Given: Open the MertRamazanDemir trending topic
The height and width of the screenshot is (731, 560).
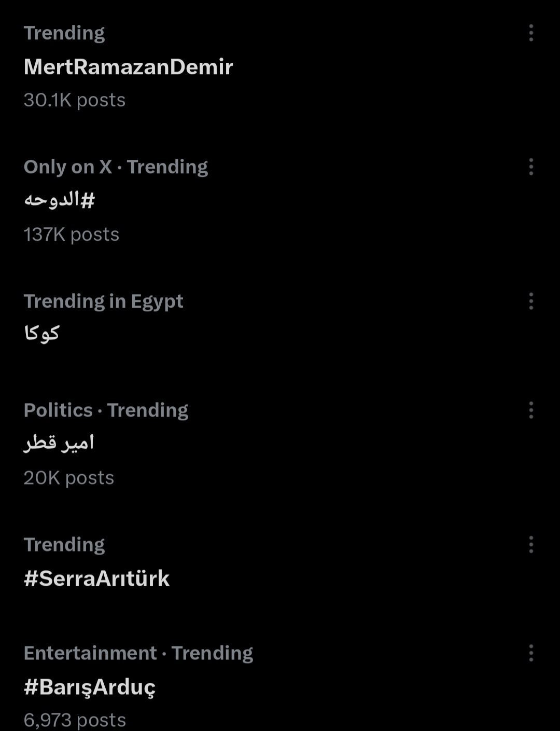Looking at the screenshot, I should point(128,66).
